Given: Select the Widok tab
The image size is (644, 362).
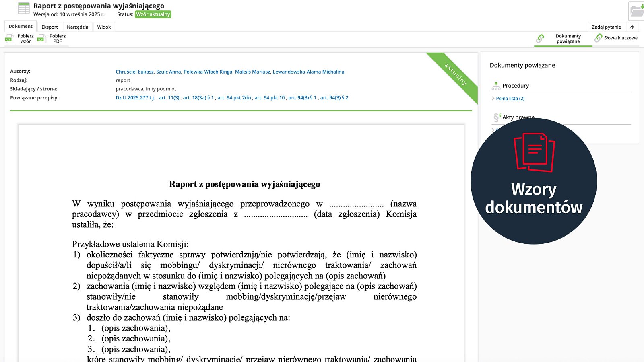Looking at the screenshot, I should [x=104, y=27].
